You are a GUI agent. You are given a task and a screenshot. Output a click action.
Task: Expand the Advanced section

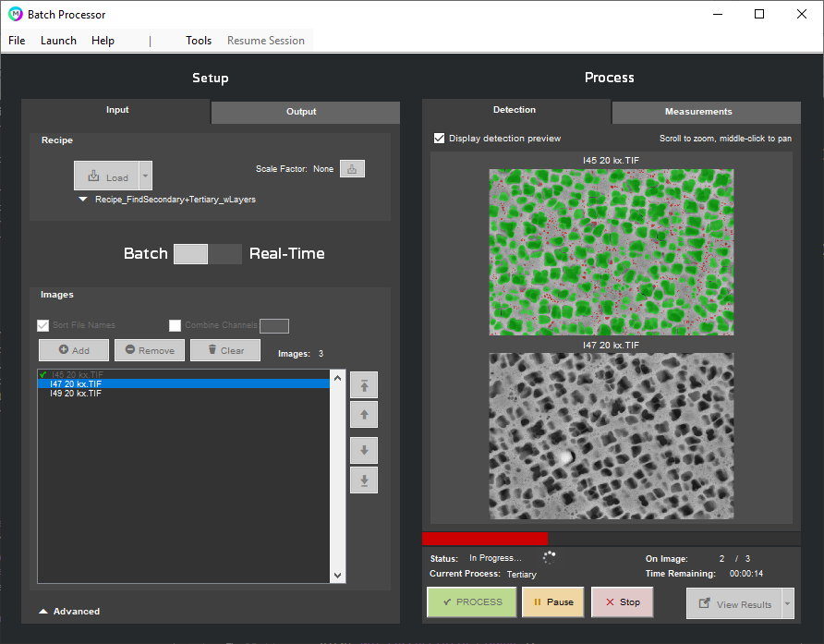pos(70,611)
